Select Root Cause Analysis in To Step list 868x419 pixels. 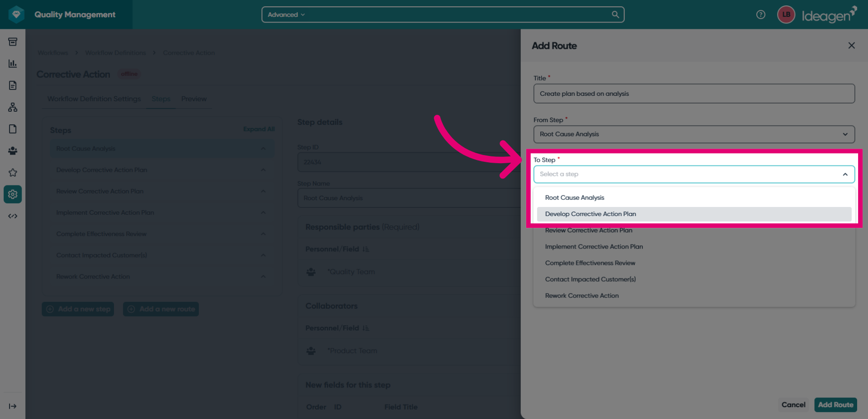694,198
